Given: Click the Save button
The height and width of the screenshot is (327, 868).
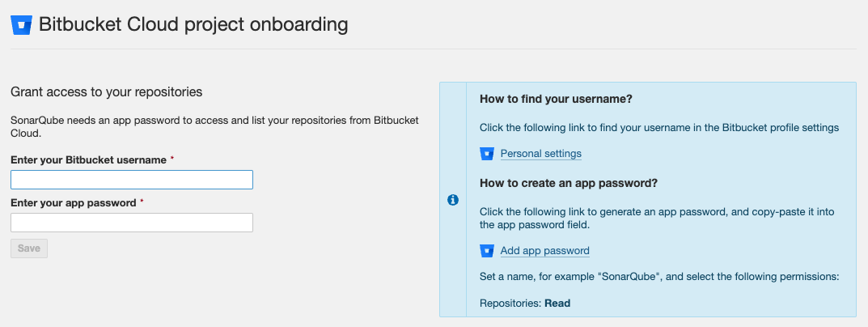Looking at the screenshot, I should click(29, 248).
